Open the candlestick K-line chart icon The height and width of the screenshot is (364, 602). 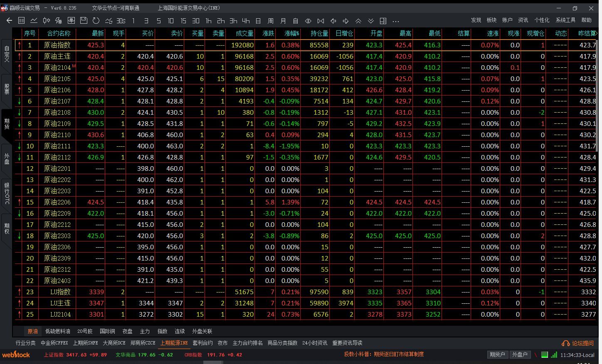point(46,20)
